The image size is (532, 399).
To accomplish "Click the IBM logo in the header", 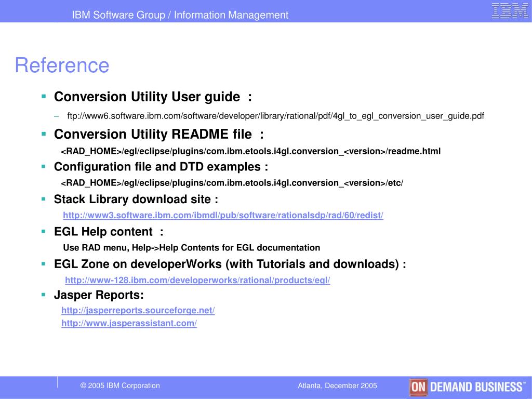I will click(x=510, y=11).
